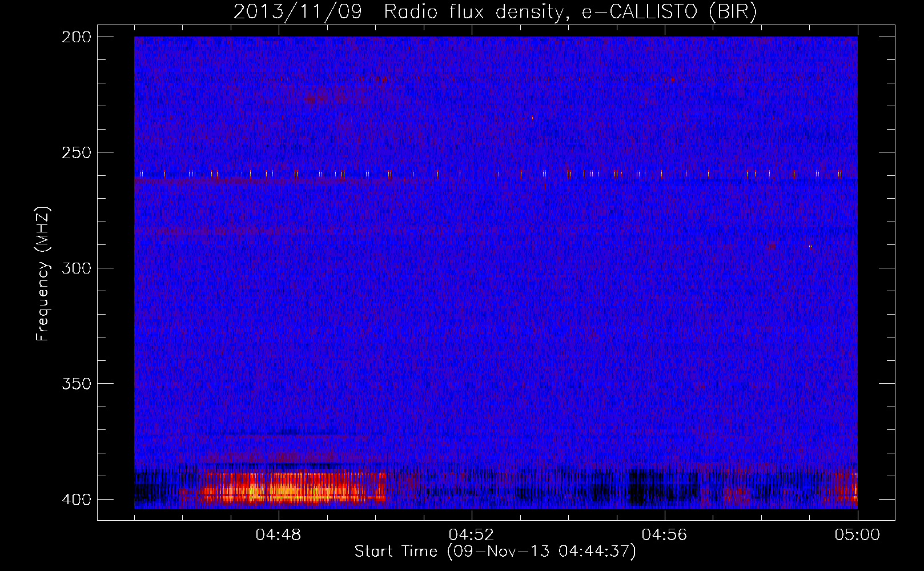The width and height of the screenshot is (924, 571).
Task: Click the 'Start Time (09-Nov-13 04:44:37)' label
Action: coord(495,552)
